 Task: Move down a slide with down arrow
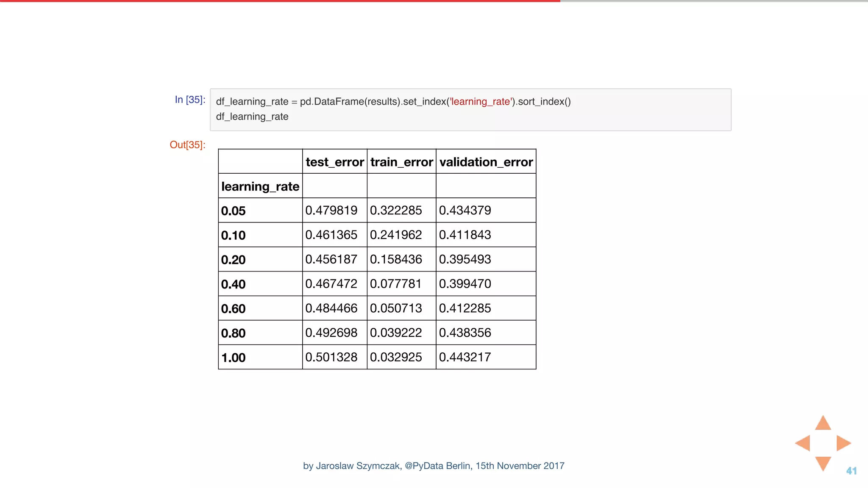823,463
